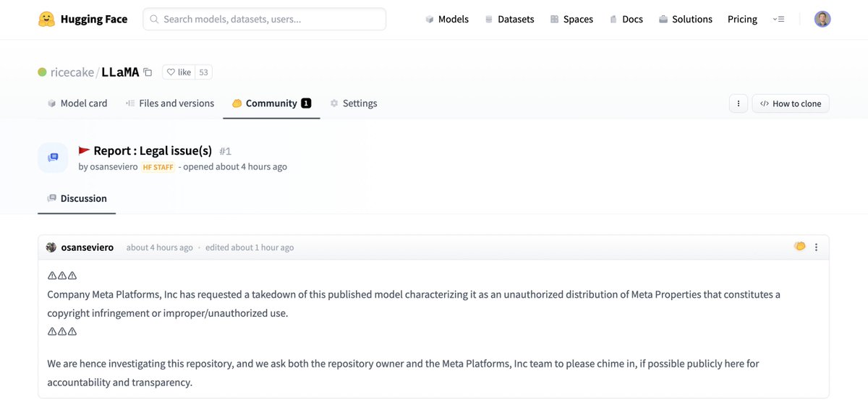Open the Settings tab

click(354, 103)
